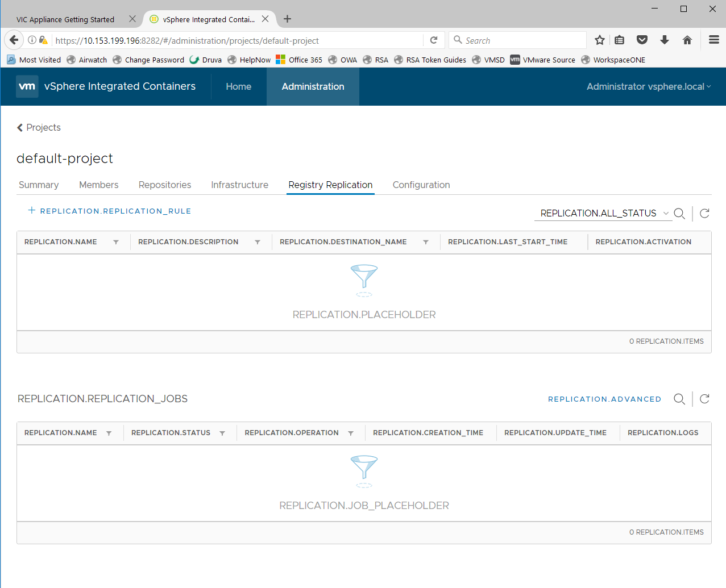Switch to the Repositories tab
The image size is (726, 588).
[165, 185]
